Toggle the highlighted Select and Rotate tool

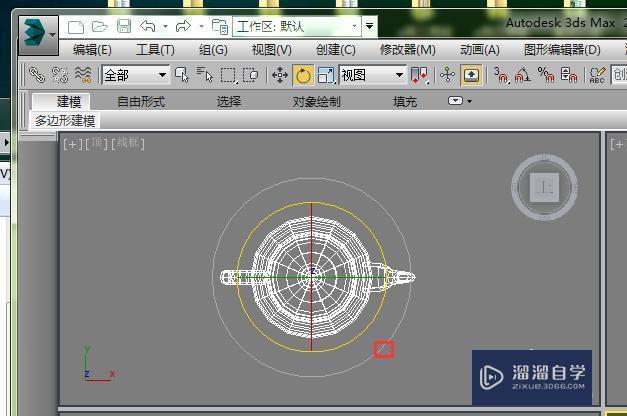tap(303, 75)
